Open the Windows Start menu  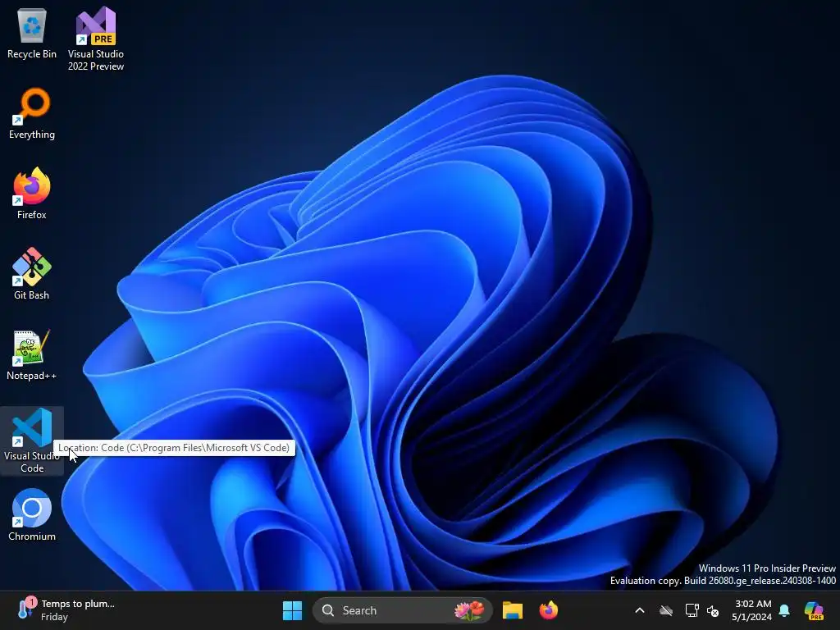click(293, 610)
